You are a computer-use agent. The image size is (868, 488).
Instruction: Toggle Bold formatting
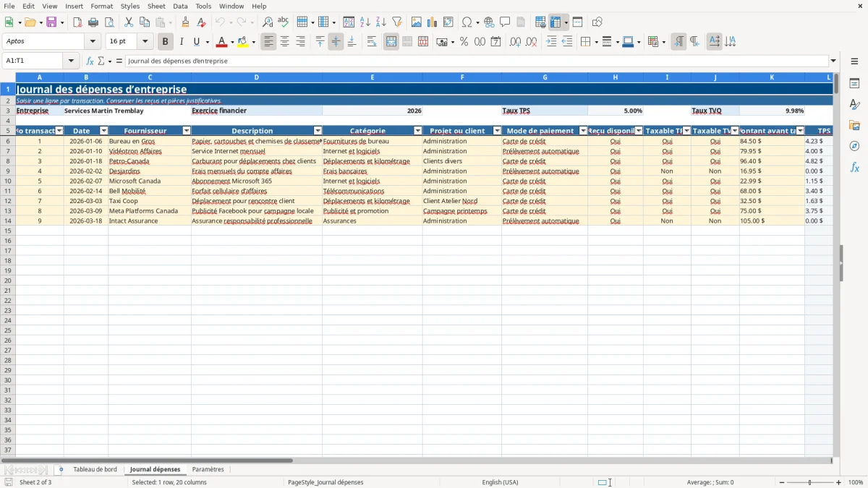pyautogui.click(x=166, y=42)
